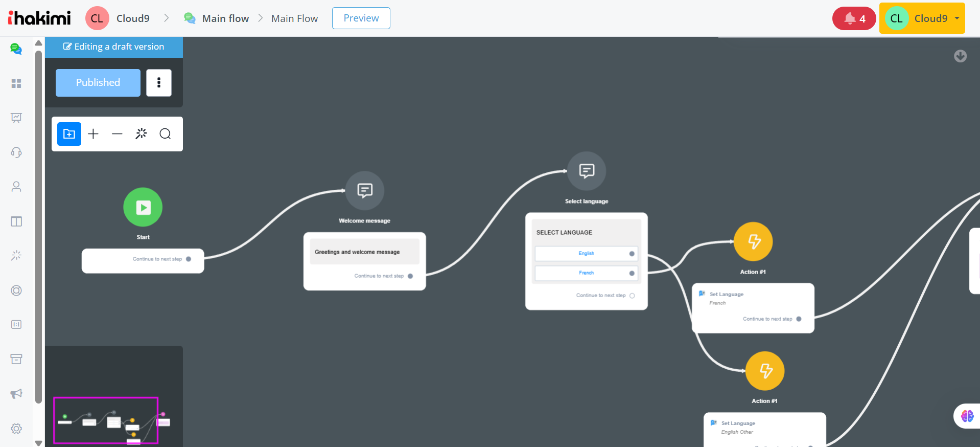Click the sidebar scroll down arrow
The height and width of the screenshot is (447, 980).
(x=38, y=443)
